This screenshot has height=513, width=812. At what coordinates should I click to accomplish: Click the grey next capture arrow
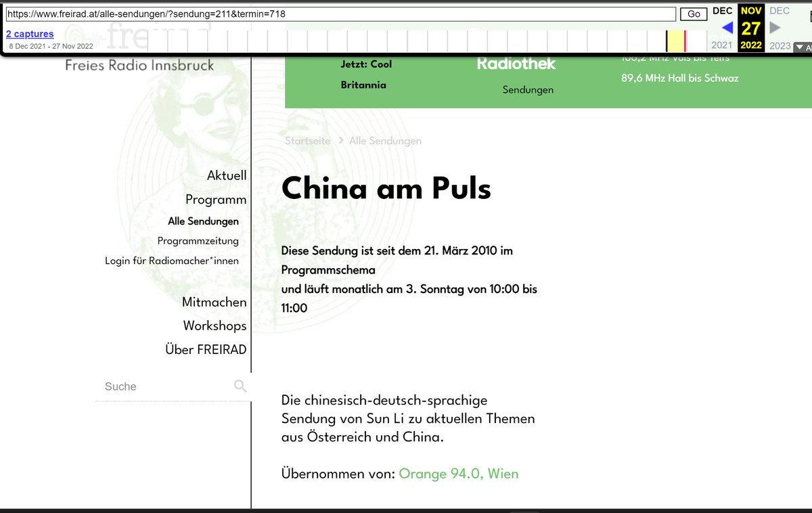click(x=775, y=28)
